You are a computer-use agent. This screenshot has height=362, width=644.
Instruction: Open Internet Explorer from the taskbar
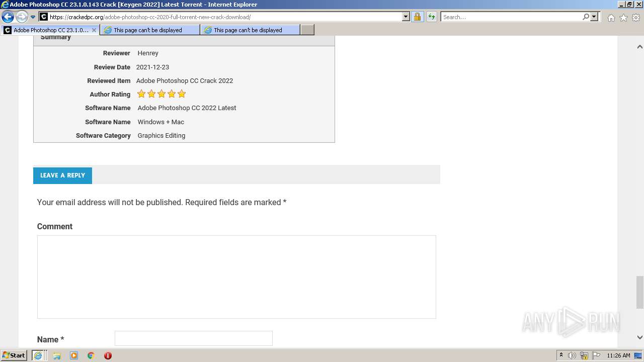pos(38,355)
